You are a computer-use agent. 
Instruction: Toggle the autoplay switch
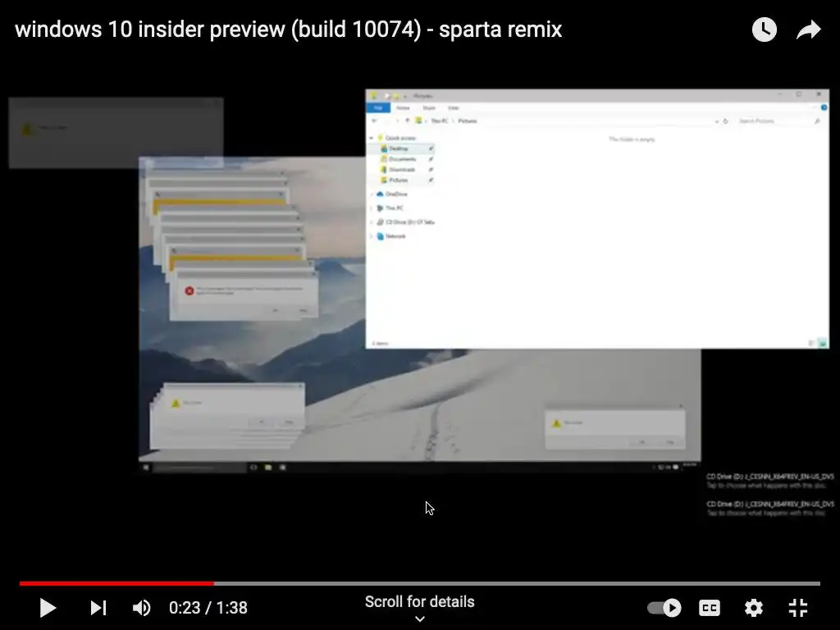click(664, 608)
